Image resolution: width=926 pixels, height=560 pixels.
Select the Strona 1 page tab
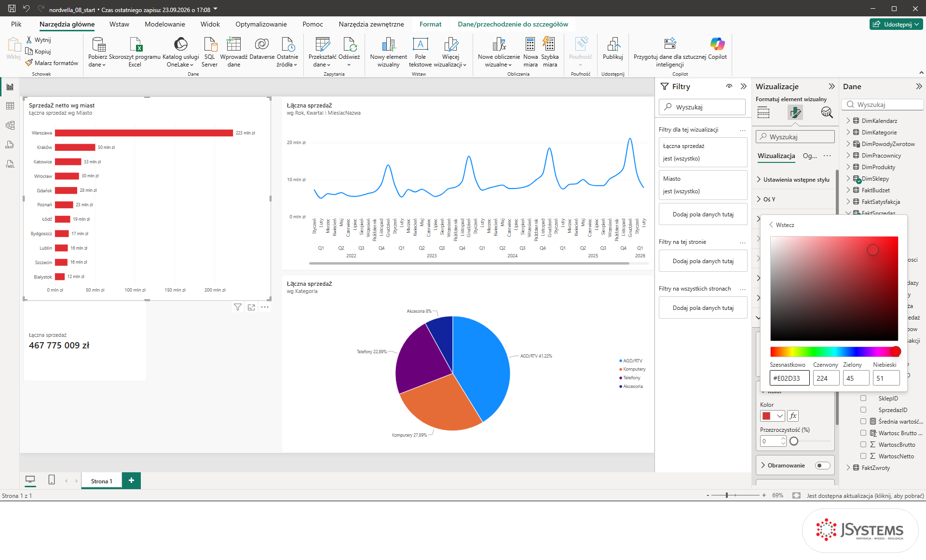(102, 481)
